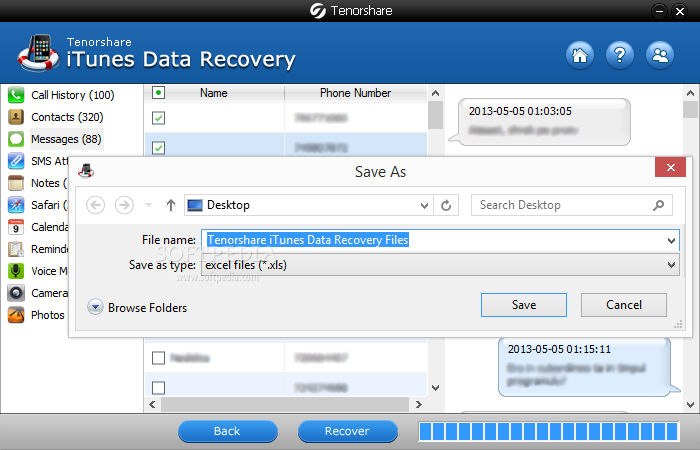Click the Search Desktop field
This screenshot has height=450, width=700.
[x=571, y=205]
